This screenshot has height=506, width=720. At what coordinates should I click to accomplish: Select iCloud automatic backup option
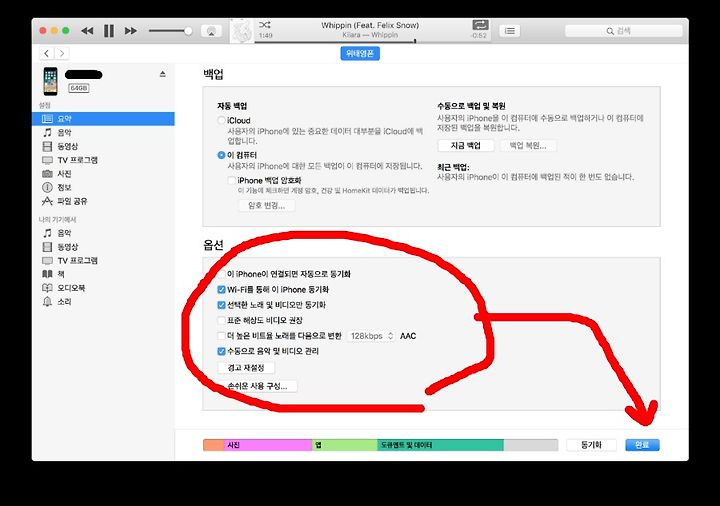pos(221,120)
